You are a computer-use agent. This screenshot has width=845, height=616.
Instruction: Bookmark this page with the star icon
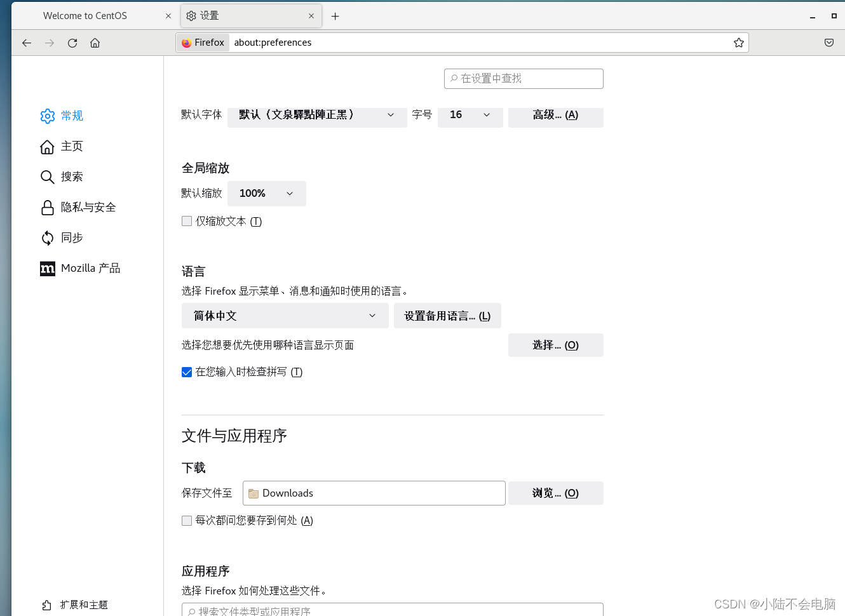(x=738, y=43)
